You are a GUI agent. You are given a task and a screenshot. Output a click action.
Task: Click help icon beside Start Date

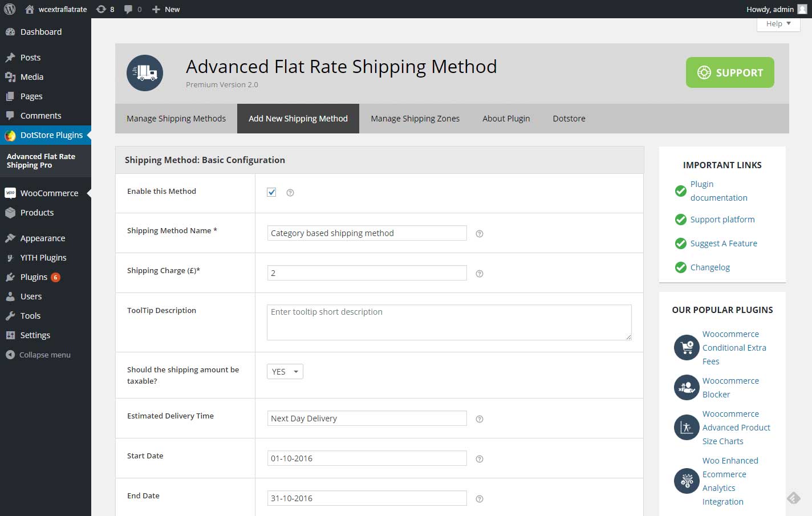pyautogui.click(x=480, y=459)
